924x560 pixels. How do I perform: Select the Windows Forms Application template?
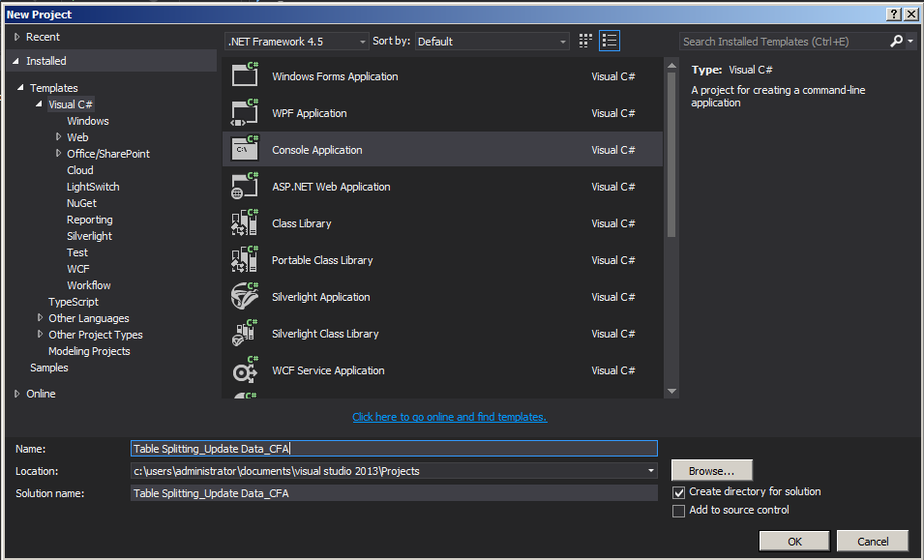(334, 76)
